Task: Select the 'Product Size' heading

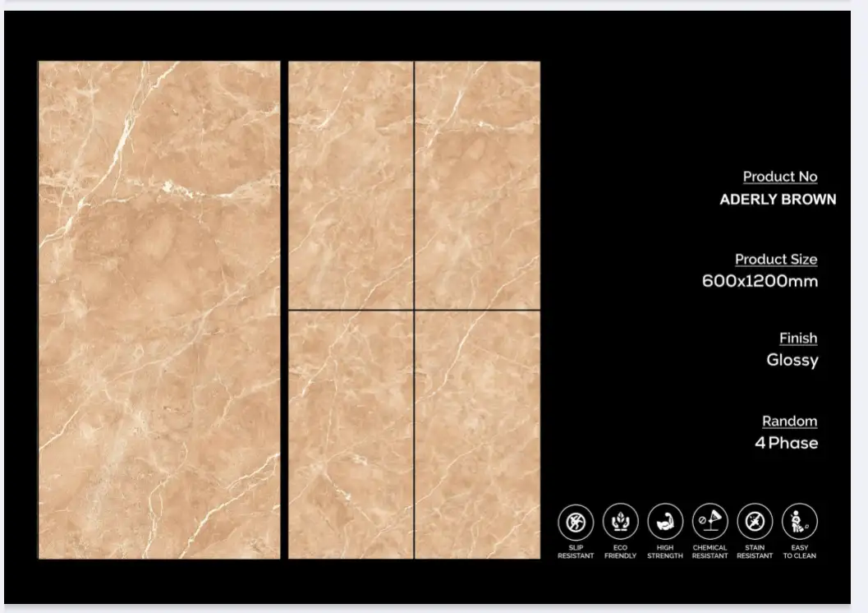Action: tap(776, 259)
